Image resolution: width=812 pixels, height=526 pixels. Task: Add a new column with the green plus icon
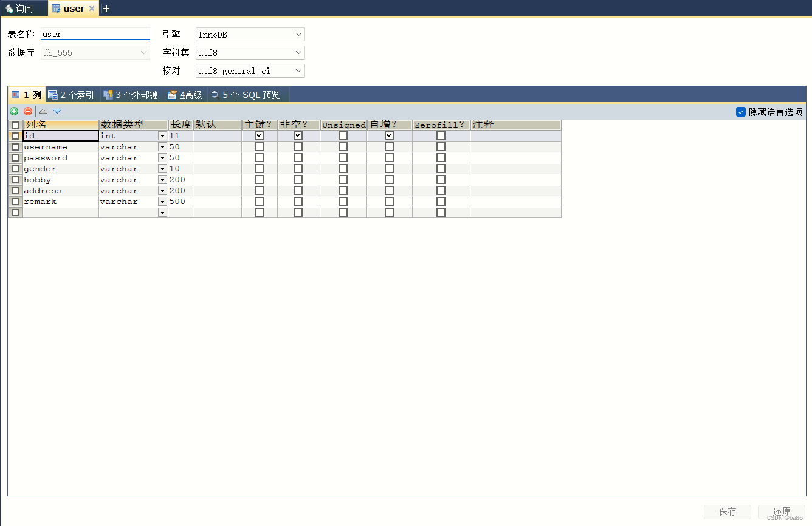point(13,111)
